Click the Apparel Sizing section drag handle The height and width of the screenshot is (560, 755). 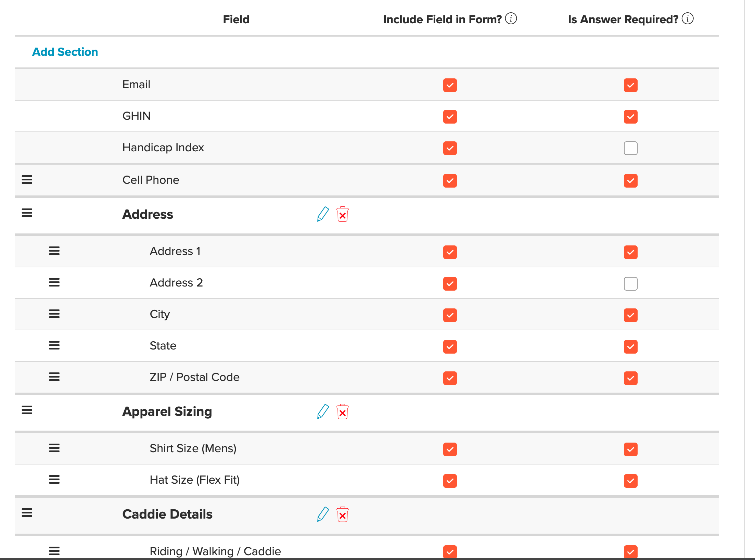(27, 410)
